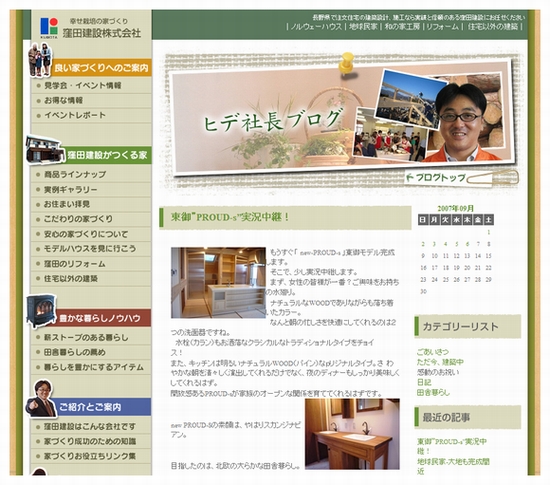Open the 良い家づくりへのご案内 section header
This screenshot has height=485, width=550.
(x=101, y=68)
